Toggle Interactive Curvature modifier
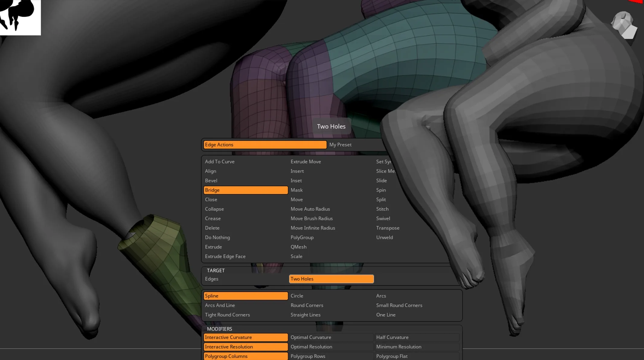Image resolution: width=644 pixels, height=360 pixels. tap(245, 337)
